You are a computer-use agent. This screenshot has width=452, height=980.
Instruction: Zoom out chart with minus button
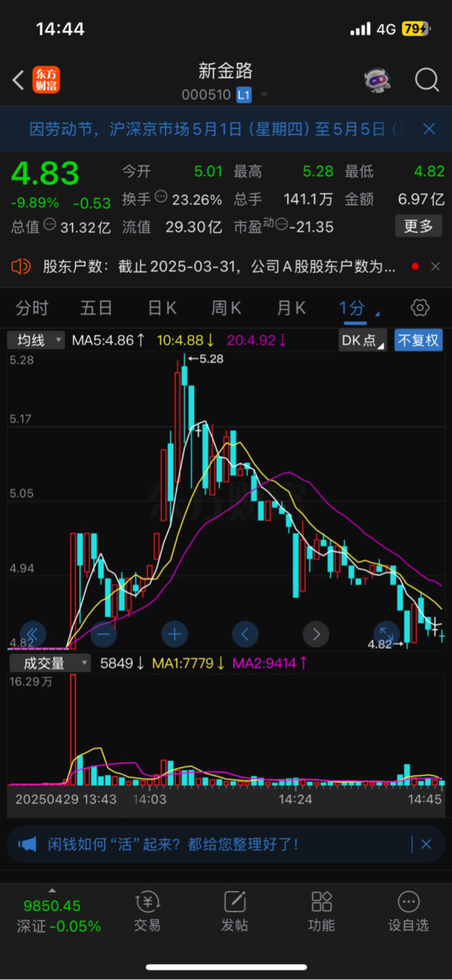[104, 634]
